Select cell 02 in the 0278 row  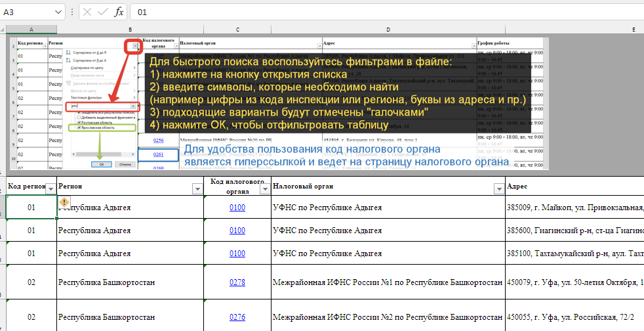pos(31,282)
